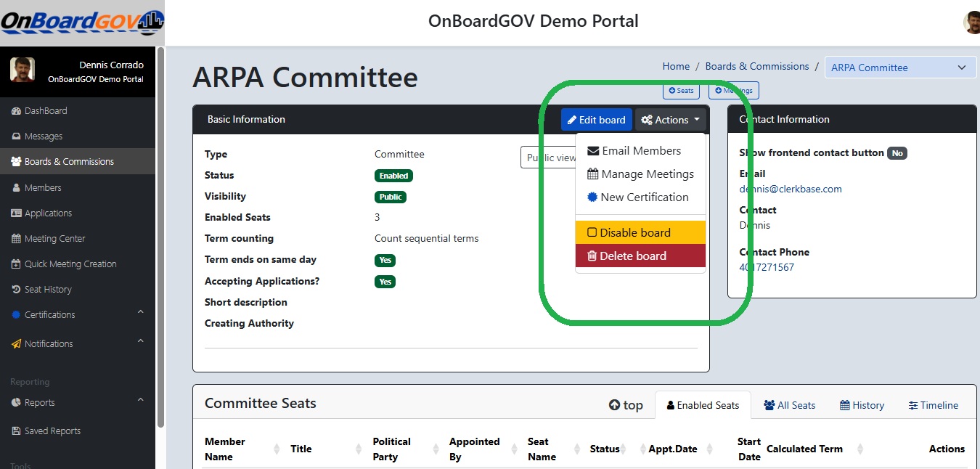Click the small Meetings button under breadcrumb

point(733,91)
